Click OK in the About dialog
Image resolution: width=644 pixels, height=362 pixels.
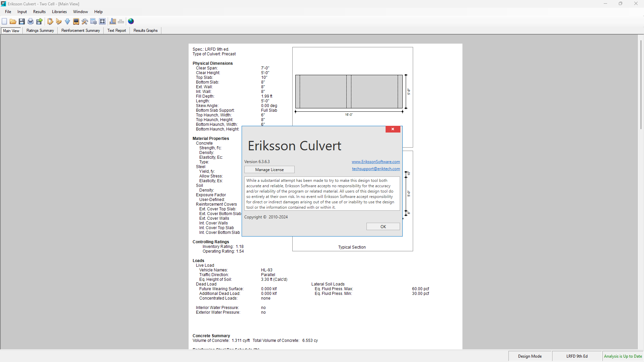[383, 227]
